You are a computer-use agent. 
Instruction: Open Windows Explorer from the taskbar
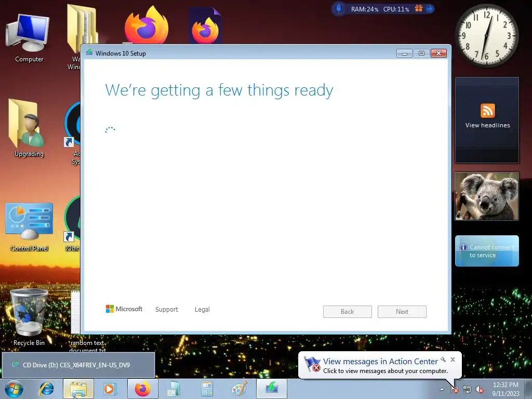pos(78,389)
